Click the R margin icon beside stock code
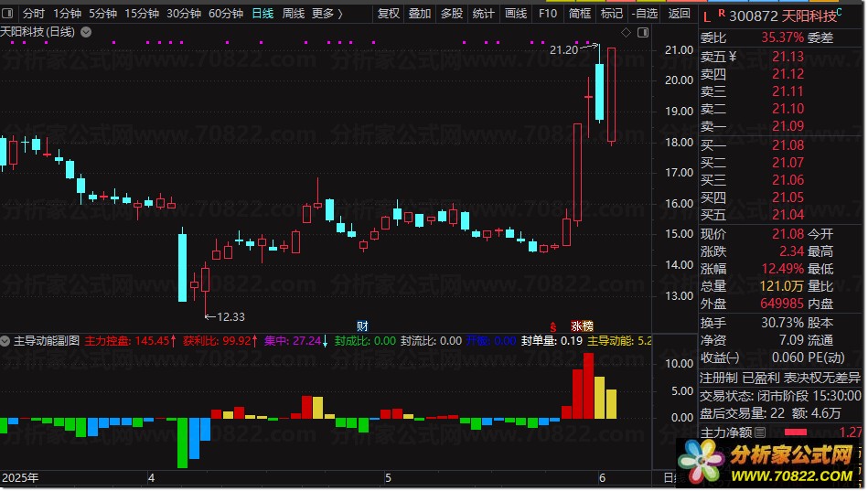 point(722,12)
